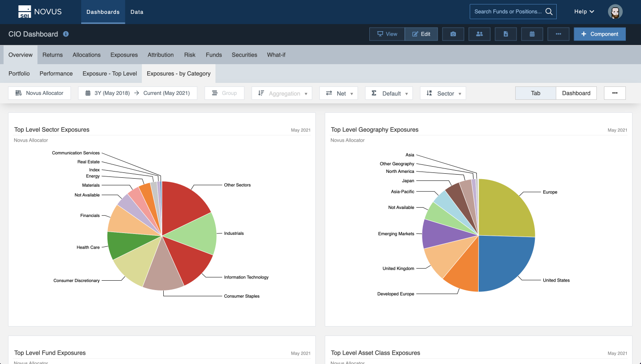
Task: Open the screenshot capture tool
Action: click(x=453, y=34)
